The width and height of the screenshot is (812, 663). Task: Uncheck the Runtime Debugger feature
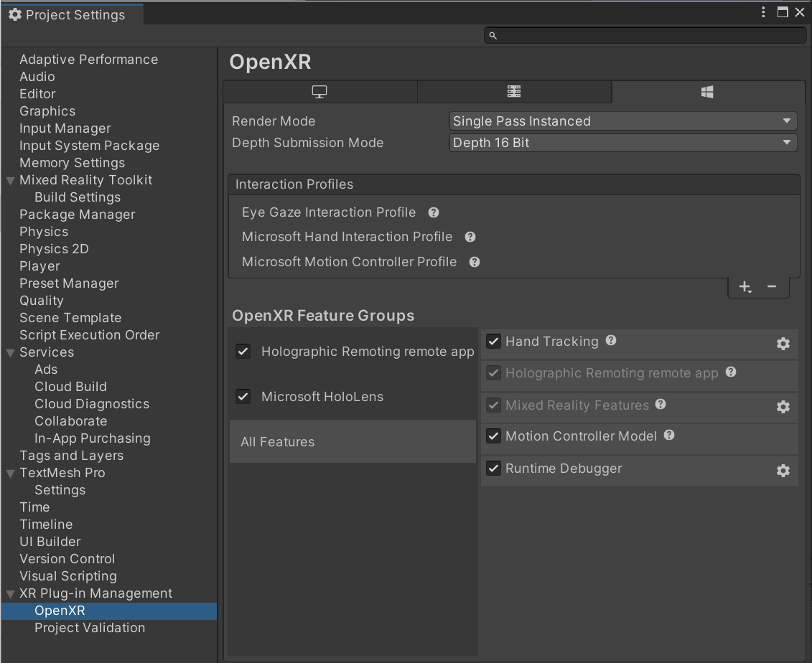click(x=493, y=469)
